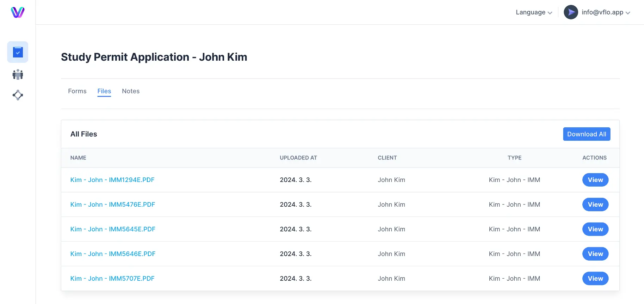
Task: View the IMM5476E.PDF file
Action: point(595,205)
